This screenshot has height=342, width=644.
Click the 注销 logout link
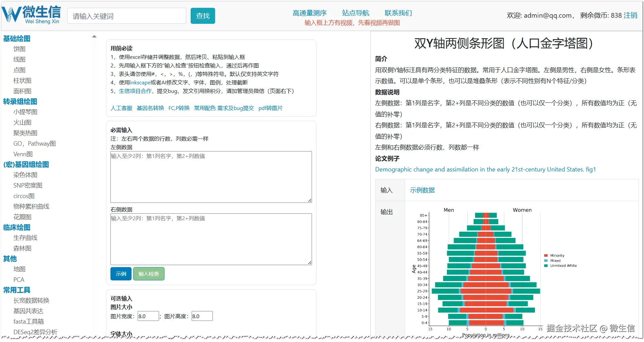click(x=630, y=15)
